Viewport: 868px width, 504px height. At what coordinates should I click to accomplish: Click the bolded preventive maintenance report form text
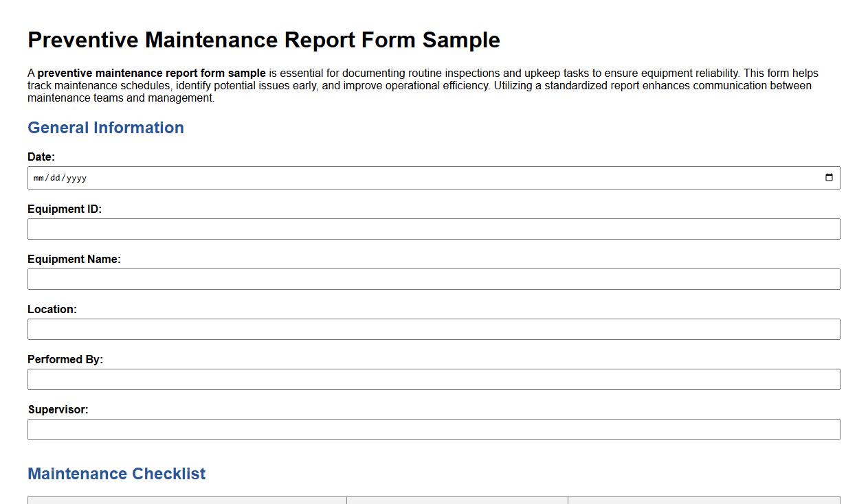tap(151, 73)
